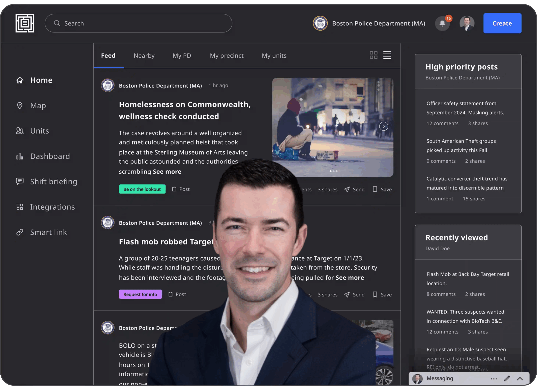The height and width of the screenshot is (392, 537).
Task: Send the Flash mob post
Action: pyautogui.click(x=354, y=295)
